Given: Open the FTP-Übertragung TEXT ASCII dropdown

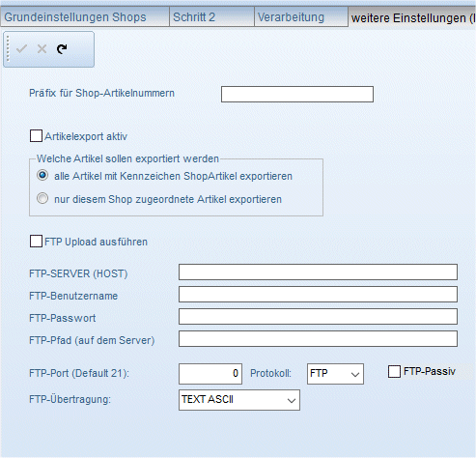Looking at the screenshot, I should tap(239, 400).
